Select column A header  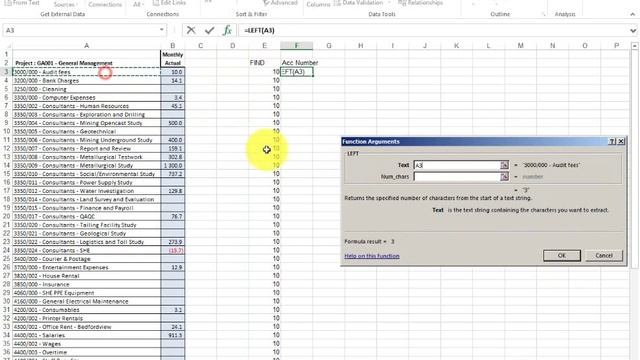pos(87,46)
